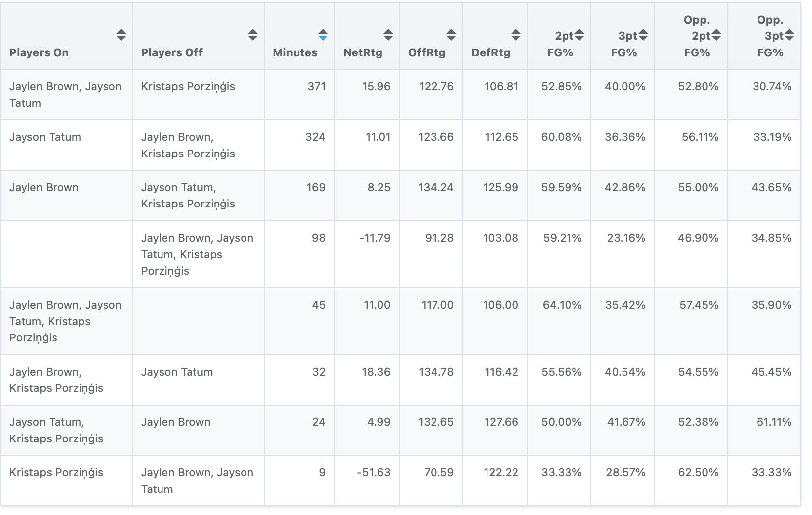Click sort arrows for Players Off
This screenshot has width=812, height=515.
coord(253,35)
